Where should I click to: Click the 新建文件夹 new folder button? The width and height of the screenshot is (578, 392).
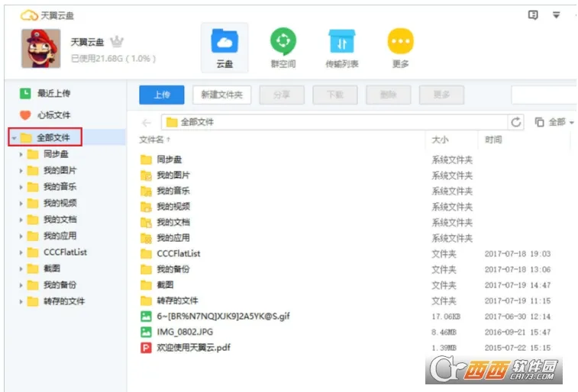click(x=222, y=95)
